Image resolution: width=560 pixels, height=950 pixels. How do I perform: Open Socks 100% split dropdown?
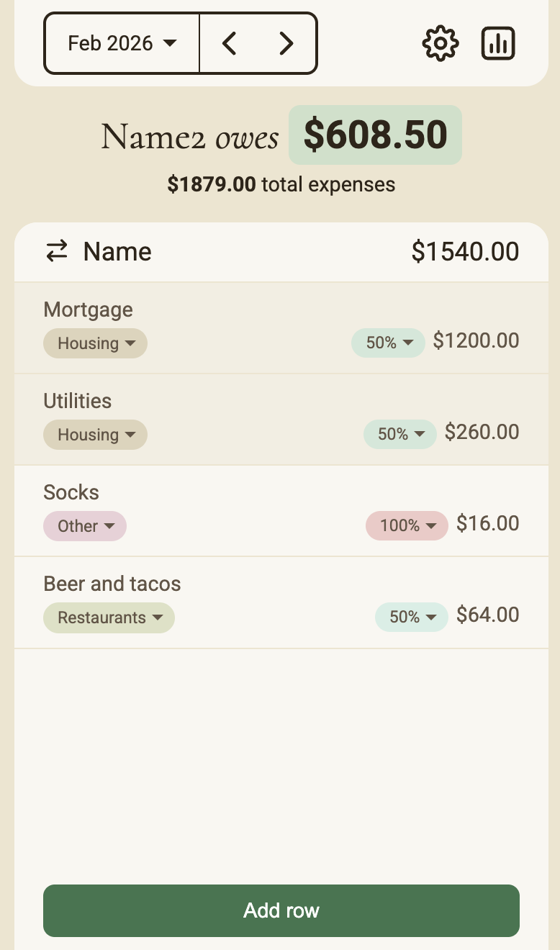point(407,525)
